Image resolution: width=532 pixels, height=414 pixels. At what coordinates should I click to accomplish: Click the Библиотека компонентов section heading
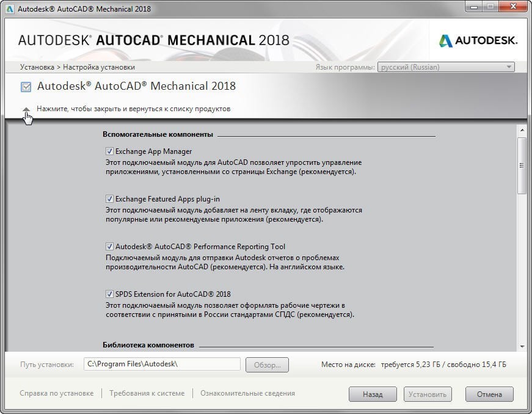(148, 345)
